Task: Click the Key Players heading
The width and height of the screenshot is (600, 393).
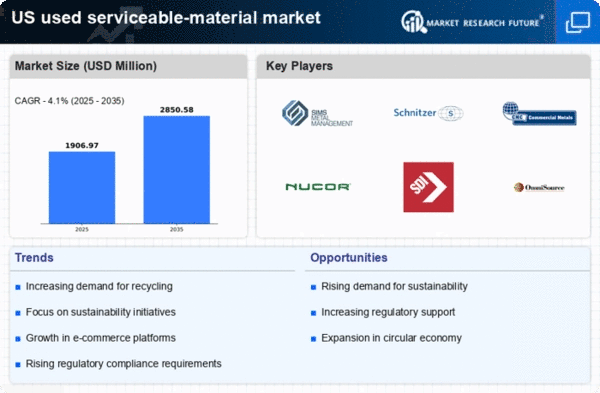Action: coord(299,66)
